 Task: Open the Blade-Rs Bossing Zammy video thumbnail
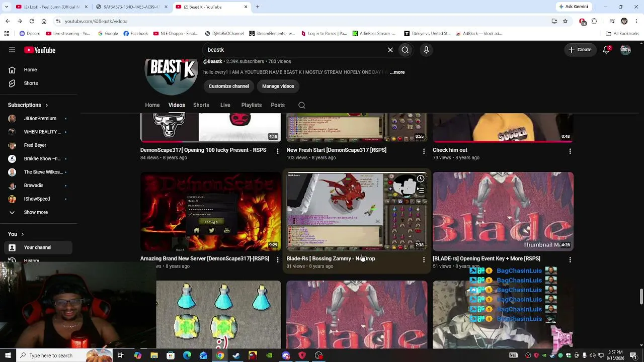(357, 211)
